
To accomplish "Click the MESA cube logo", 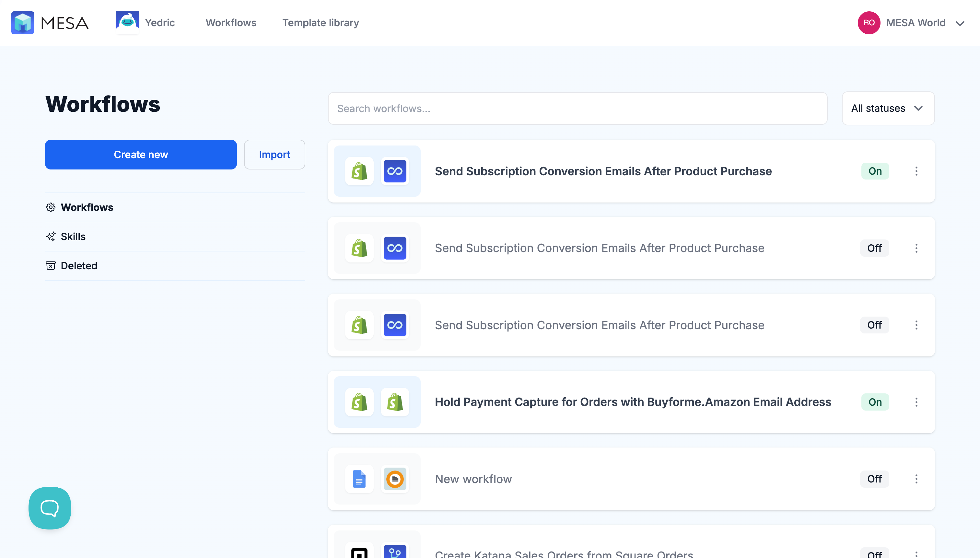I will [x=23, y=23].
